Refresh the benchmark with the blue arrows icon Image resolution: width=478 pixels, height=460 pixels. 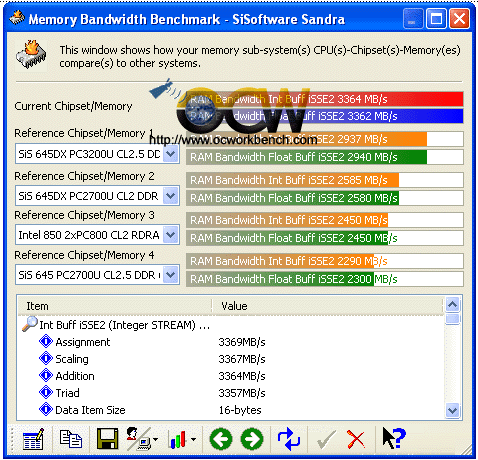click(x=289, y=439)
